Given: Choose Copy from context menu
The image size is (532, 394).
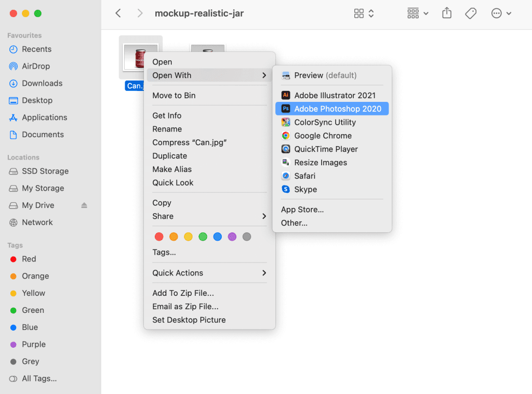Looking at the screenshot, I should 210,203.
